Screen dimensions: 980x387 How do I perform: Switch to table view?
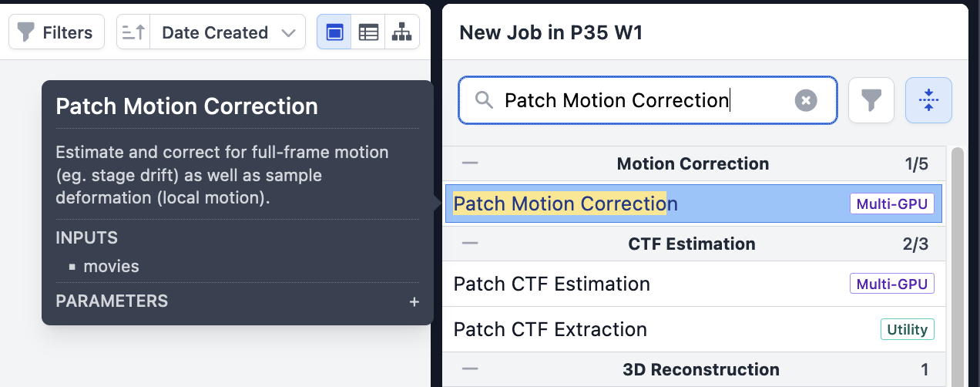point(368,32)
